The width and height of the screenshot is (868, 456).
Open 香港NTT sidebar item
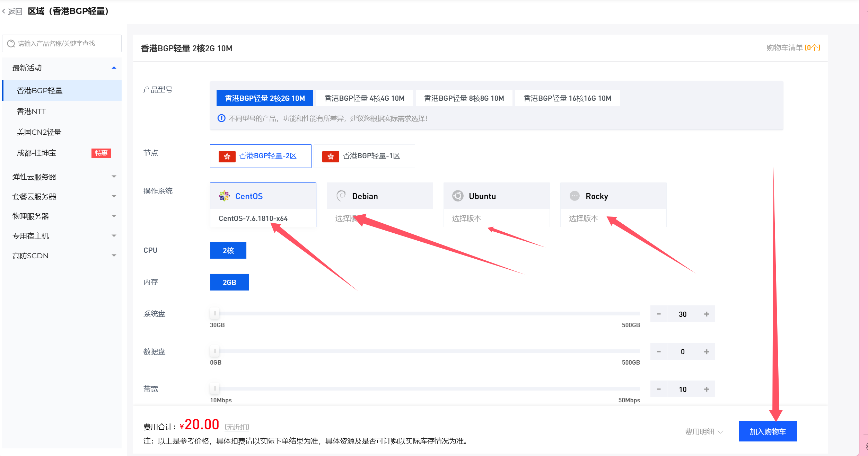pyautogui.click(x=62, y=111)
